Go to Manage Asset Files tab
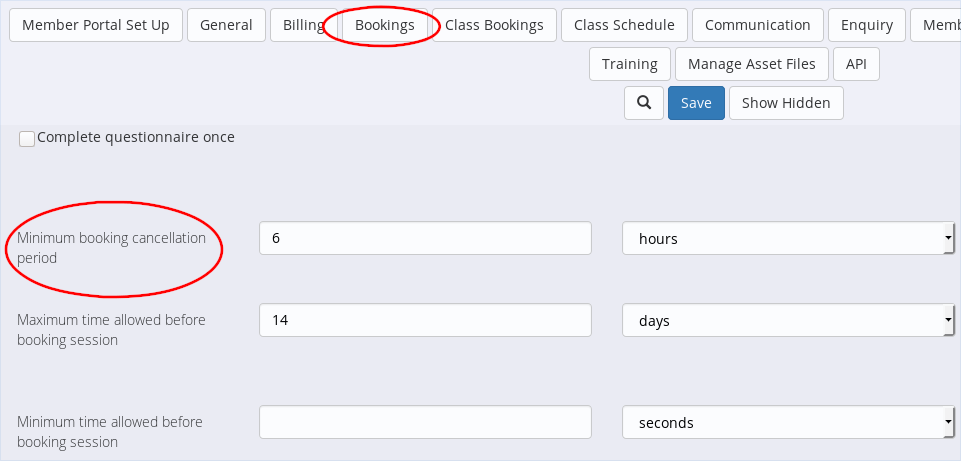The width and height of the screenshot is (961, 461). pyautogui.click(x=752, y=64)
